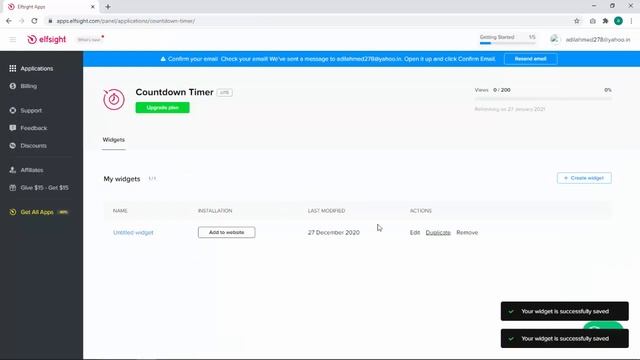Click the Affiliates person icon
The image size is (640, 360).
[13, 170]
